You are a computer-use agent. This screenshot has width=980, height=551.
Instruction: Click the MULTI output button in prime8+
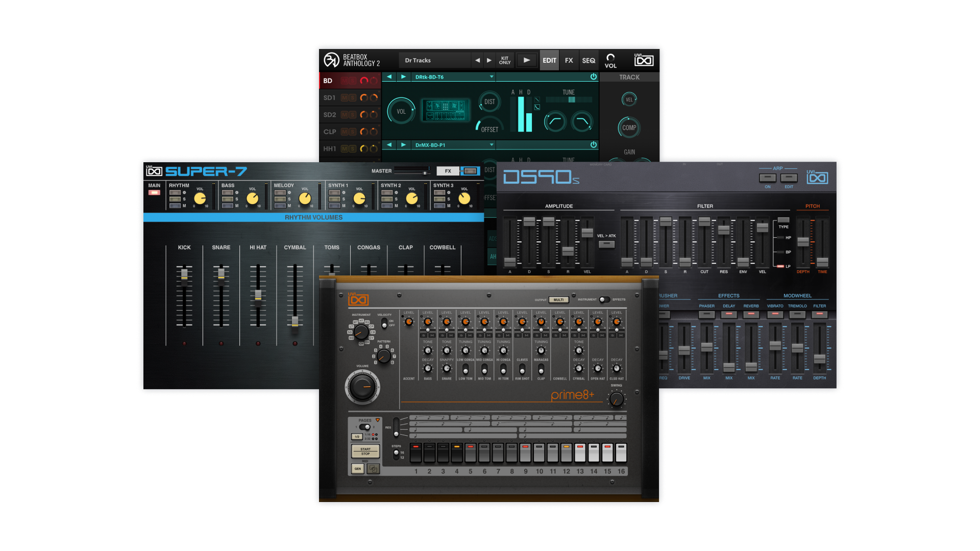(x=559, y=299)
